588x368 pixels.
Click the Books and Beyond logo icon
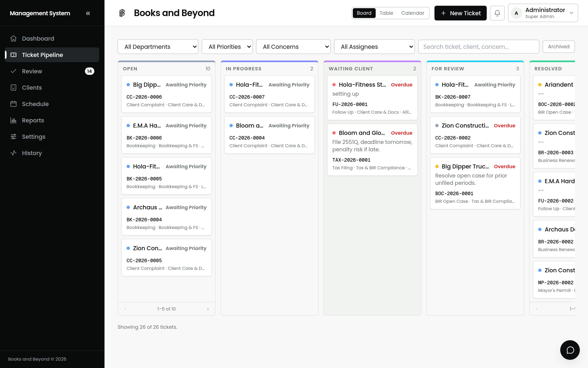coord(122,13)
